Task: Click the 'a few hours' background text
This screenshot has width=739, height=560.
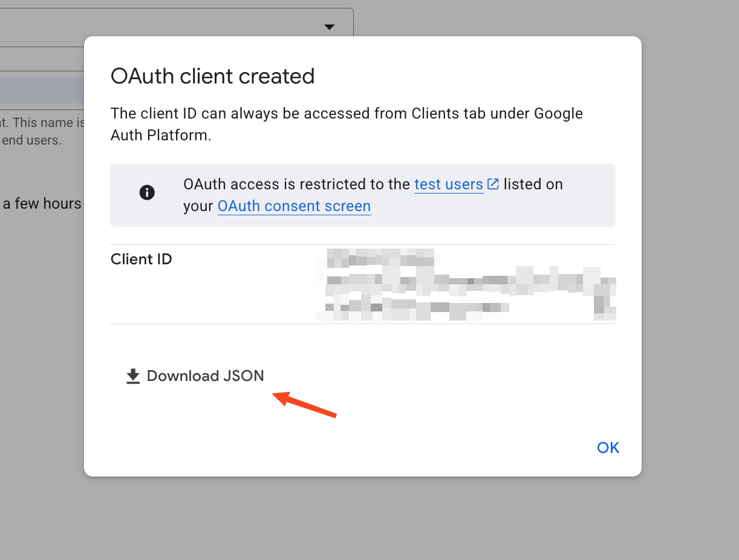Action: (x=42, y=204)
